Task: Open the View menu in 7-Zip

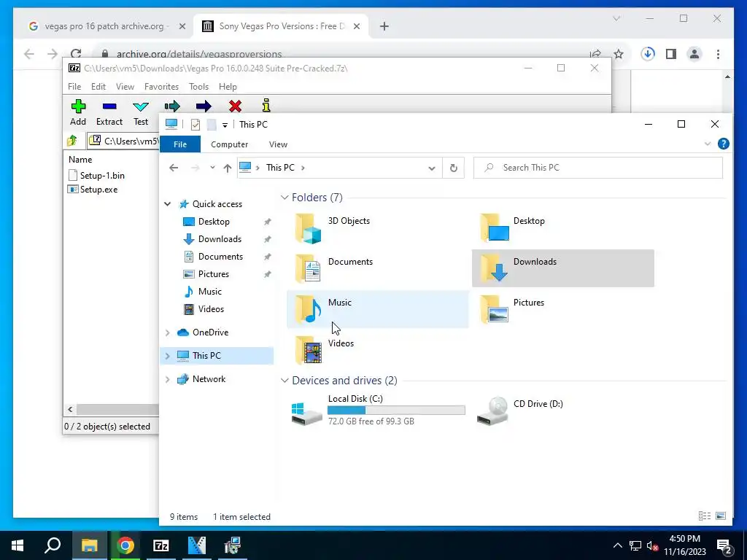Action: [125, 87]
